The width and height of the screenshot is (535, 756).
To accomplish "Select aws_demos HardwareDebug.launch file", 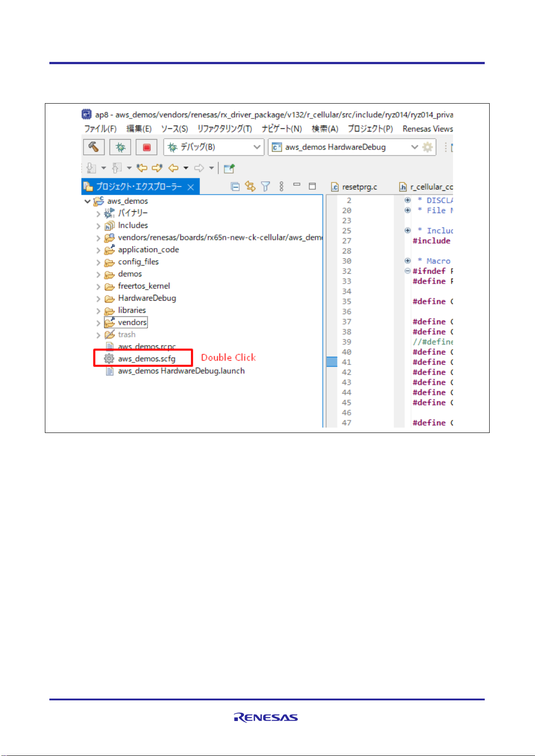I will click(181, 371).
